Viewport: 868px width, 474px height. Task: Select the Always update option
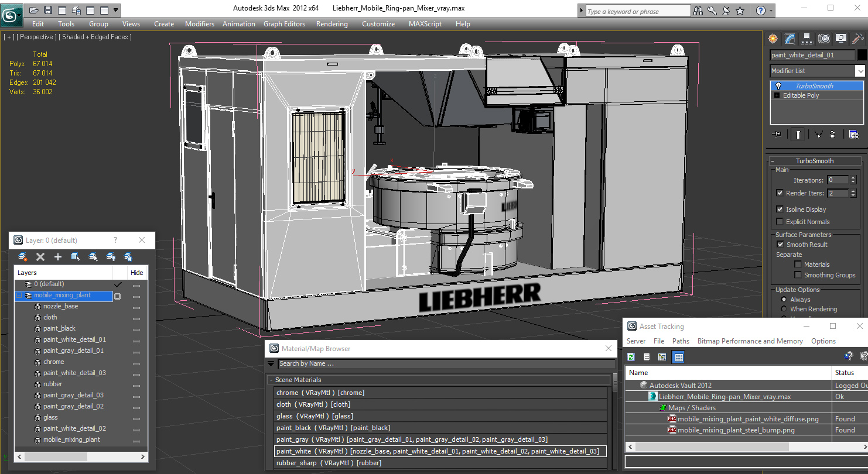[x=784, y=300]
